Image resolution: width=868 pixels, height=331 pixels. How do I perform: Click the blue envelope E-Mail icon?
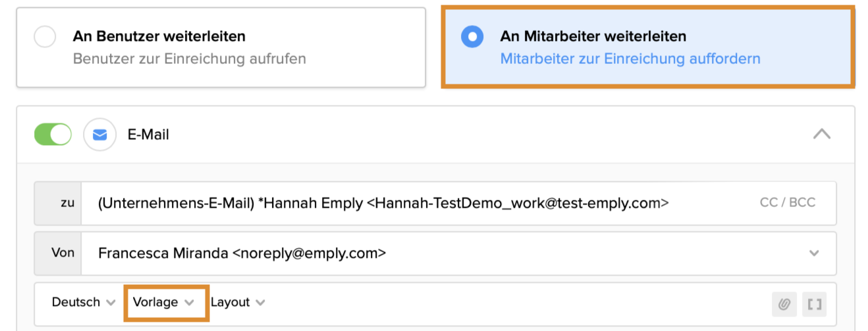(x=99, y=135)
